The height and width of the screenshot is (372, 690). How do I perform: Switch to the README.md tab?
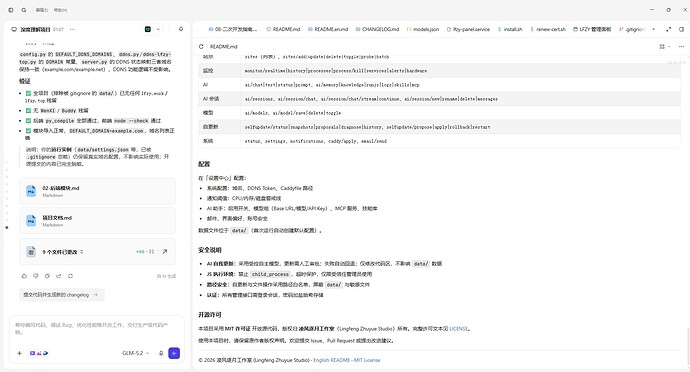[x=283, y=29]
